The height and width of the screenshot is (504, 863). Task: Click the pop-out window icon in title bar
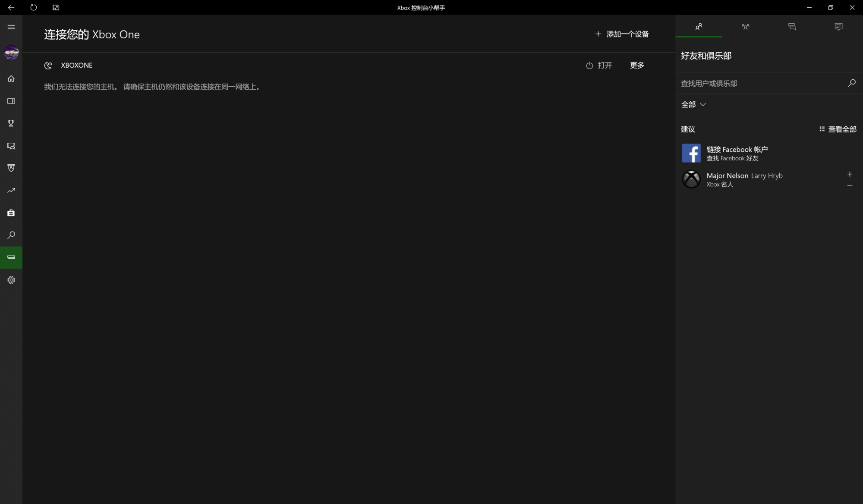click(56, 7)
